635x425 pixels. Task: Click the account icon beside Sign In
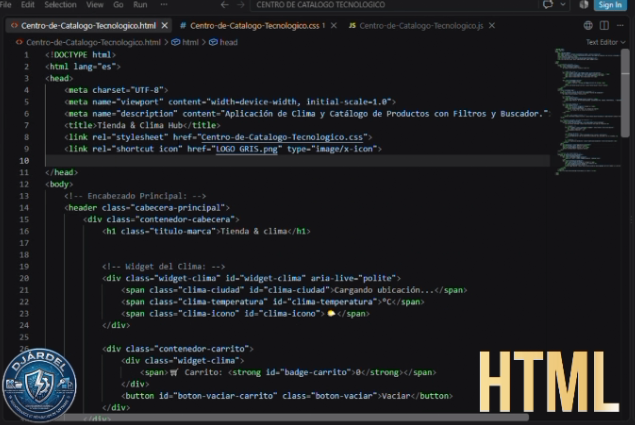[x=584, y=5]
